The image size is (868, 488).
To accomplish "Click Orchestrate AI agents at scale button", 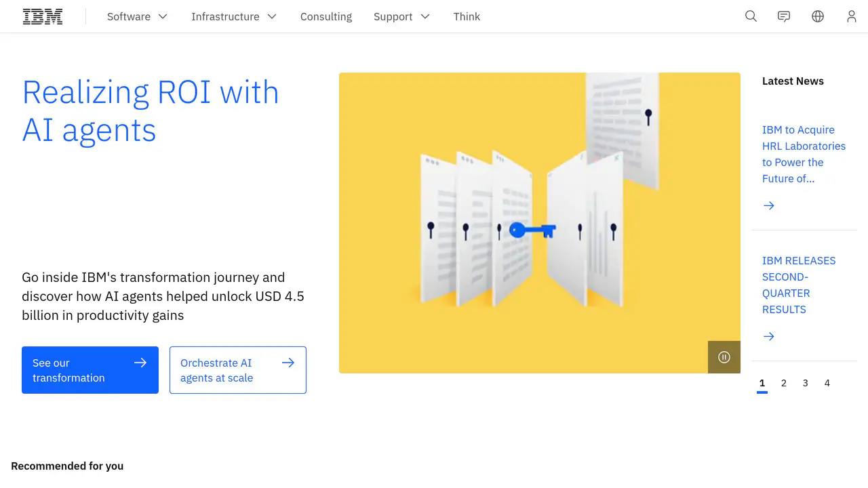I will click(238, 370).
